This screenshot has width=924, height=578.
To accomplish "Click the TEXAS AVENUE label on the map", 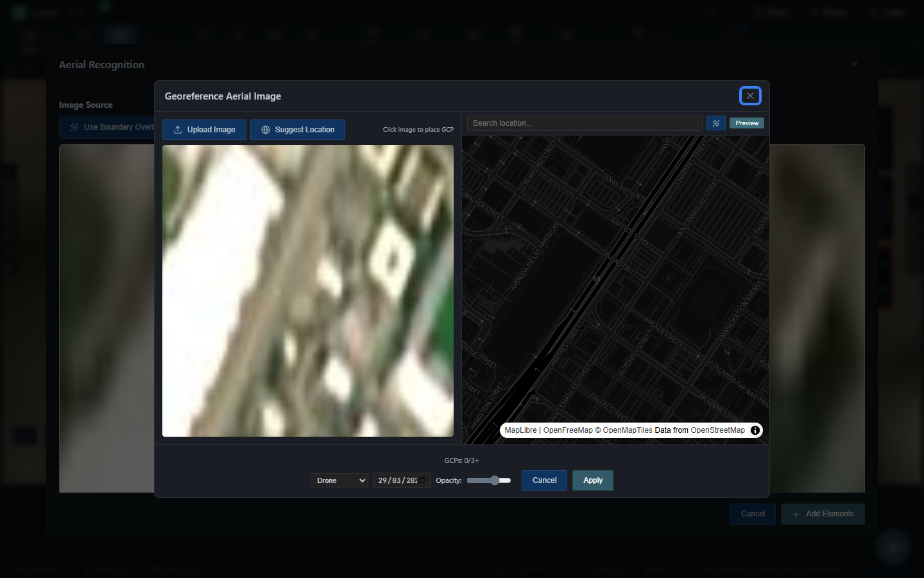I will 622,186.
